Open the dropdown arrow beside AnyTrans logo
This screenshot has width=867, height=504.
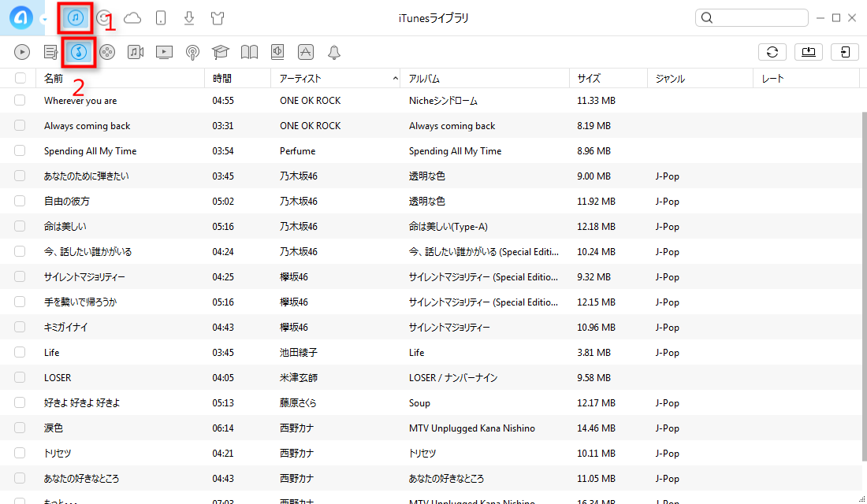[43, 20]
